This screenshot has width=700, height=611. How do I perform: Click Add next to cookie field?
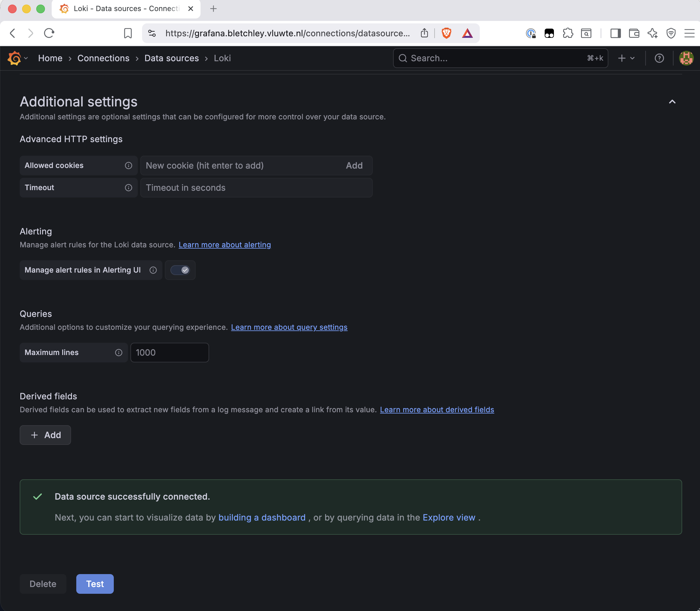pyautogui.click(x=354, y=166)
